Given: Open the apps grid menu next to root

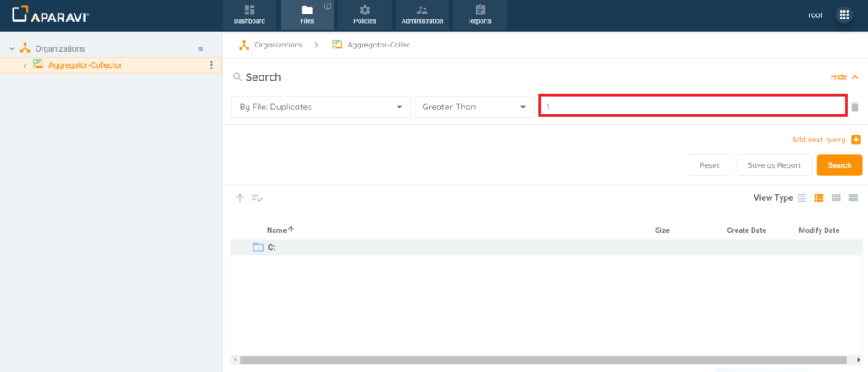Looking at the screenshot, I should [x=843, y=15].
